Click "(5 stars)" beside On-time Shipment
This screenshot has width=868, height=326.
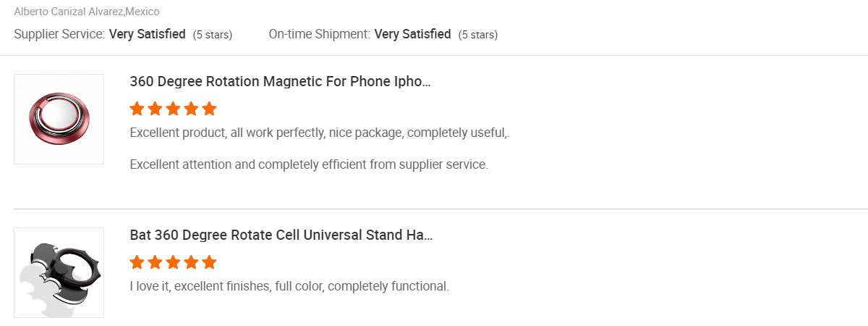pyautogui.click(x=478, y=34)
